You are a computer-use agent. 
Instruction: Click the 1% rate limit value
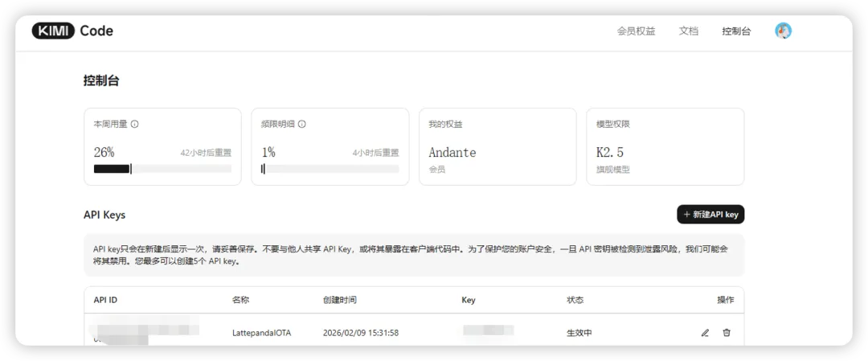tap(268, 152)
